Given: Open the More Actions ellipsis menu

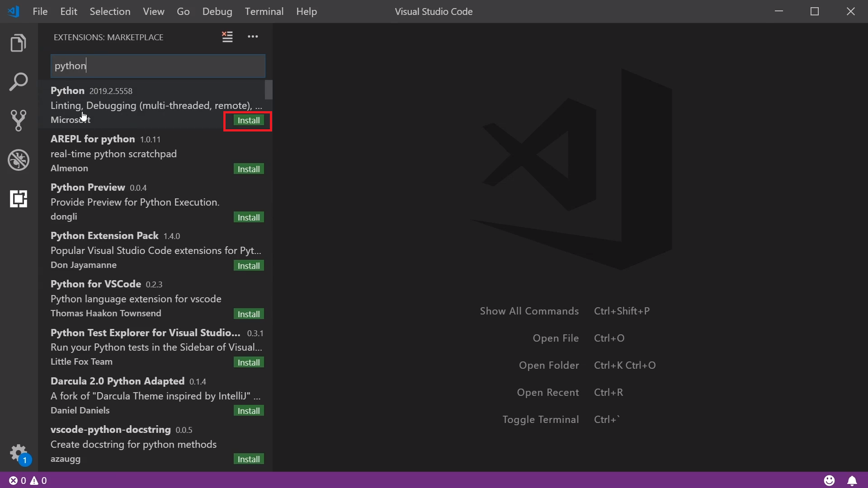Looking at the screenshot, I should [x=253, y=37].
